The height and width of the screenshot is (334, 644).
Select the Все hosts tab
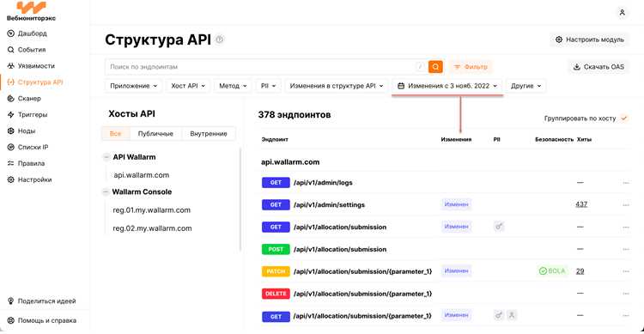tap(116, 134)
